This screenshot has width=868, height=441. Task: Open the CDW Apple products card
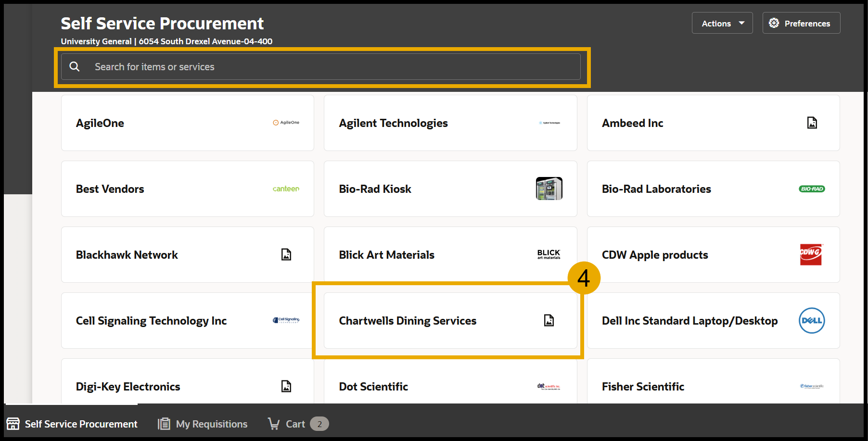tap(714, 254)
